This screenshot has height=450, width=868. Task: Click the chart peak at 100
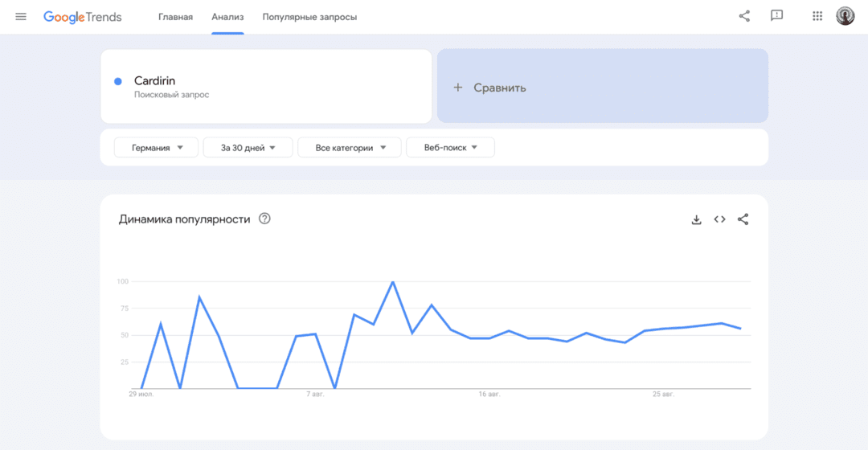[x=393, y=282]
